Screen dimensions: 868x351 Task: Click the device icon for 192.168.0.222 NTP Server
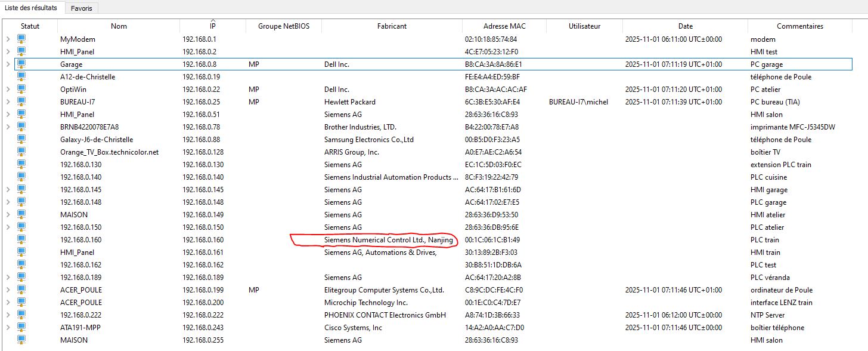click(x=22, y=315)
